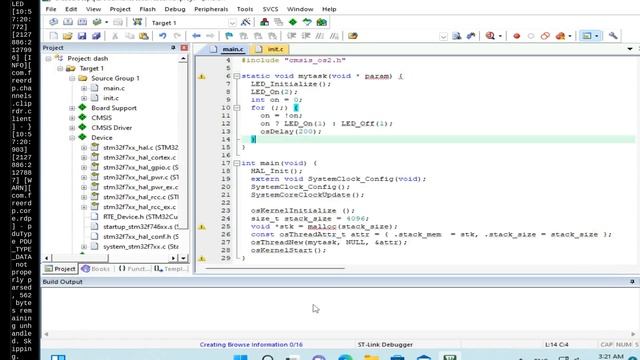Image resolution: width=640 pixels, height=360 pixels.
Task: Launch the Pack Installer icon
Action: [322, 22]
